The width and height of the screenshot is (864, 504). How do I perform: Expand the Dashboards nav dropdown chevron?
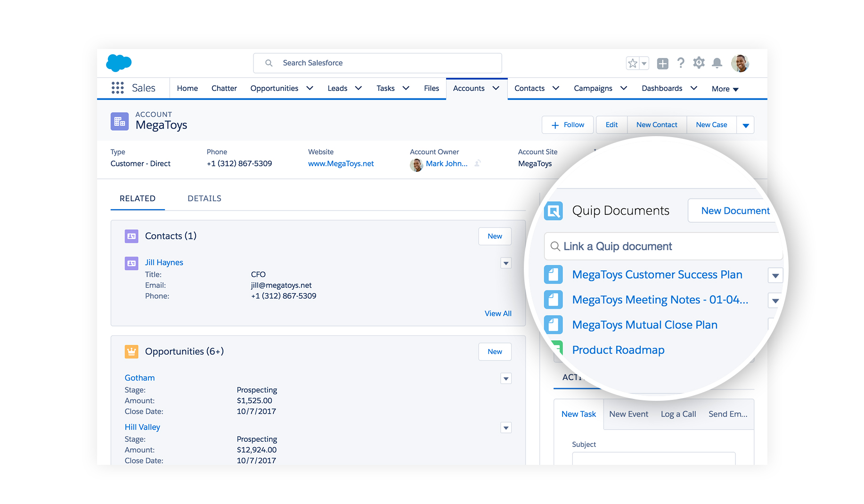tap(693, 88)
